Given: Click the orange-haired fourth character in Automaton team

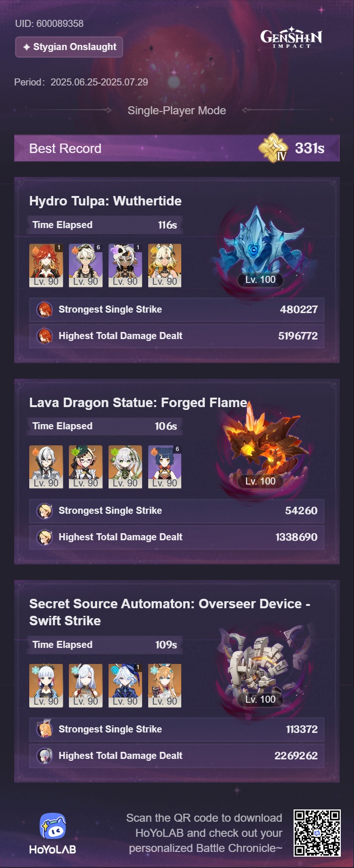Looking at the screenshot, I should click(165, 685).
